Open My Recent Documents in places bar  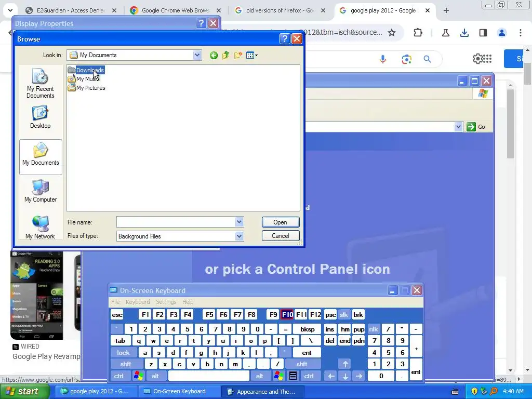[x=41, y=84]
